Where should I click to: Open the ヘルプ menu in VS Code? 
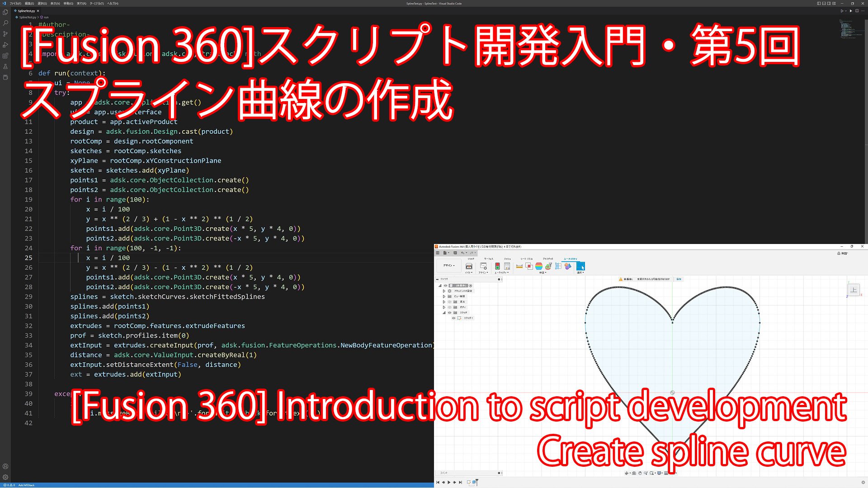113,3
